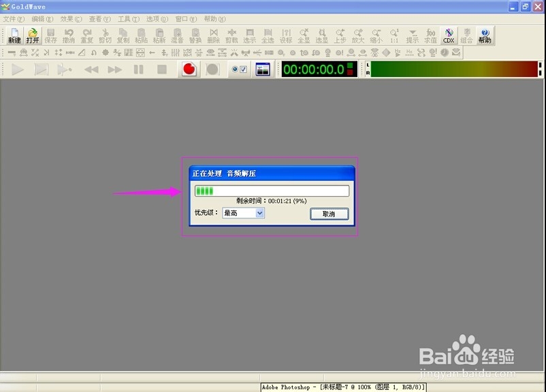Click the time warp clock effect icon
The height and width of the screenshot is (392, 546).
coord(445,52)
